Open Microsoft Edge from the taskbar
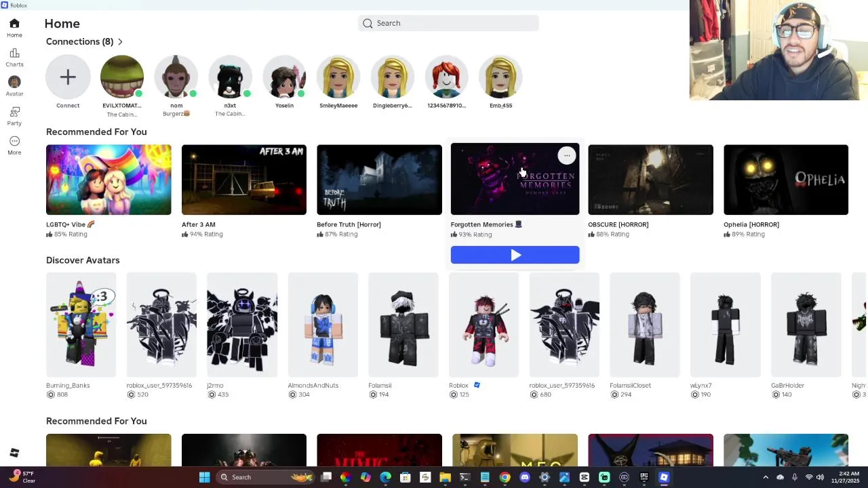The image size is (868, 488). [385, 477]
